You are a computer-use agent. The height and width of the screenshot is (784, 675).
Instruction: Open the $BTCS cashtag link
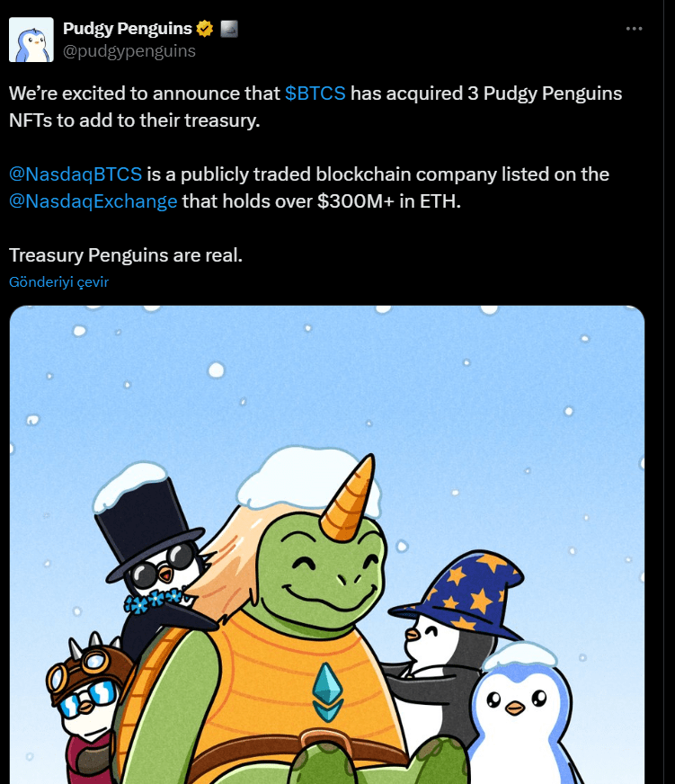click(x=315, y=94)
